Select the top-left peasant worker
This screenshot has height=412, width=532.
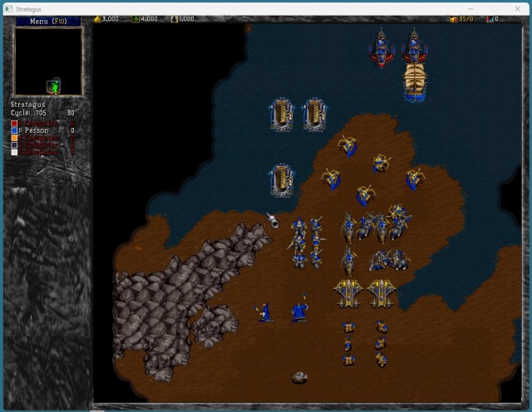[348, 327]
